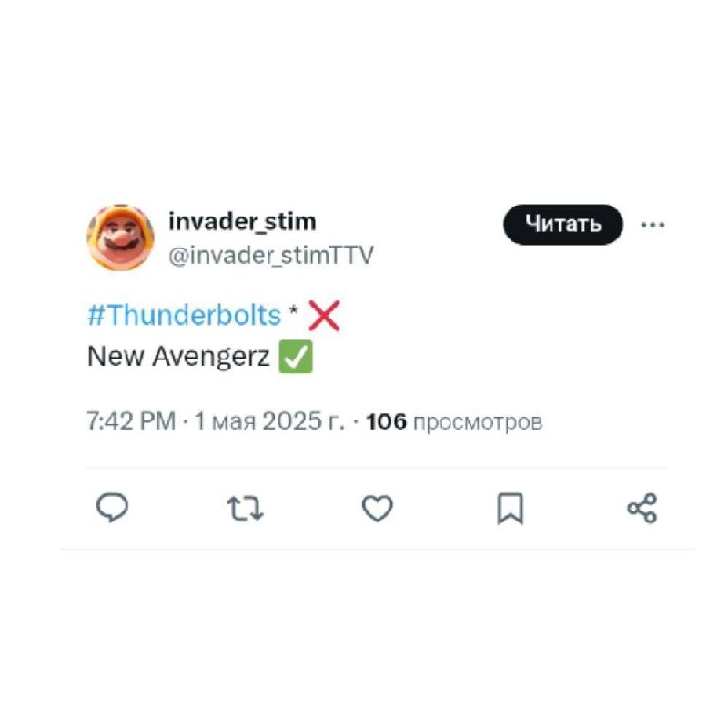The width and height of the screenshot is (728, 728).
Task: Open the three-dot more options menu
Action: click(653, 225)
